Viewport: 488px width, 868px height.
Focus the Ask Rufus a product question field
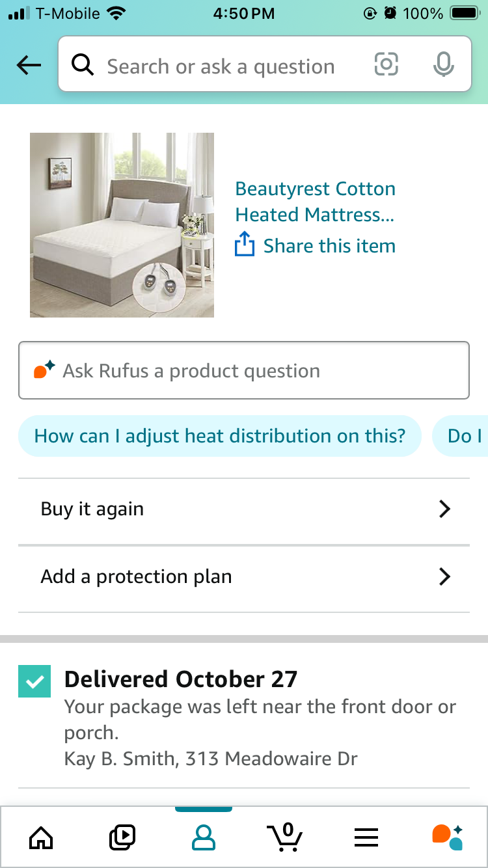[244, 370]
